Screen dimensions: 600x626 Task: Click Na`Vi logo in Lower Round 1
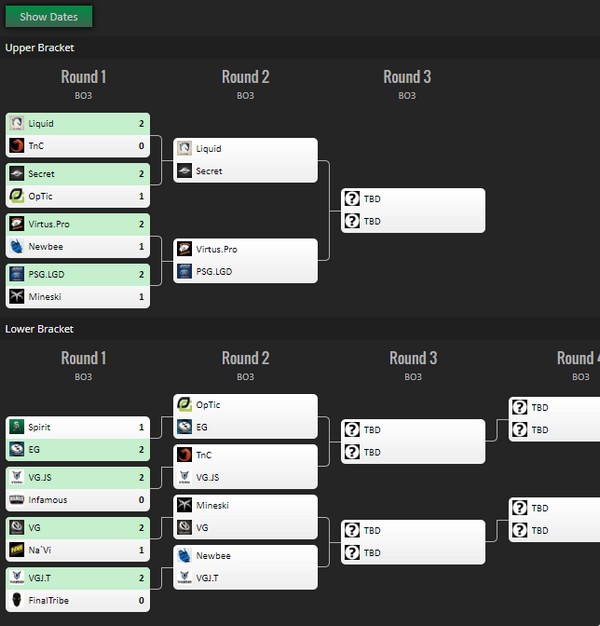click(x=17, y=550)
